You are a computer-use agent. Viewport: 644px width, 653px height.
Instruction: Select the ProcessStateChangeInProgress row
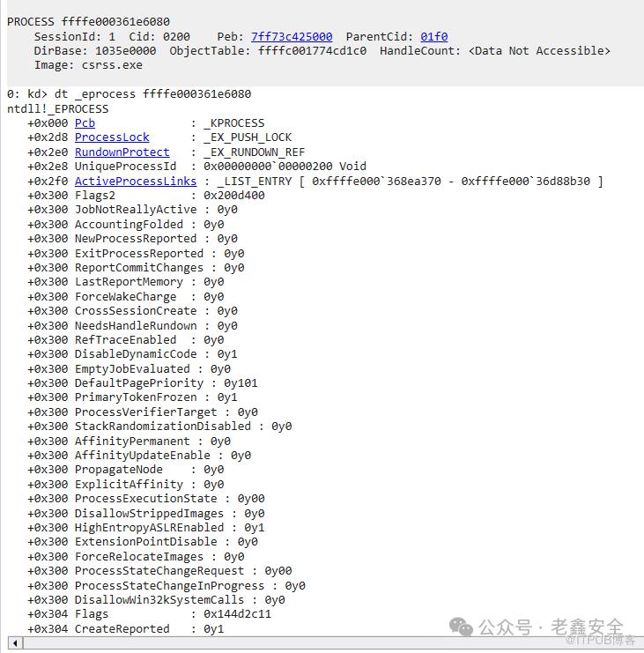pyautogui.click(x=167, y=586)
